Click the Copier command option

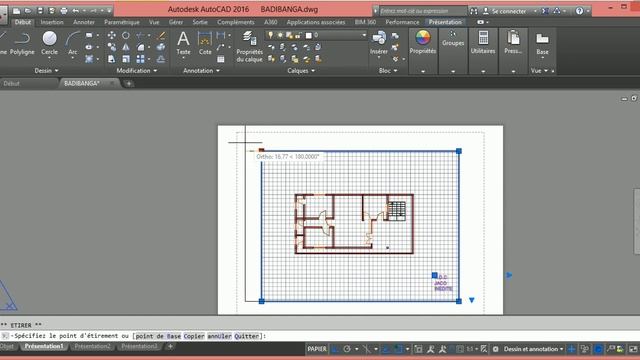pos(194,336)
